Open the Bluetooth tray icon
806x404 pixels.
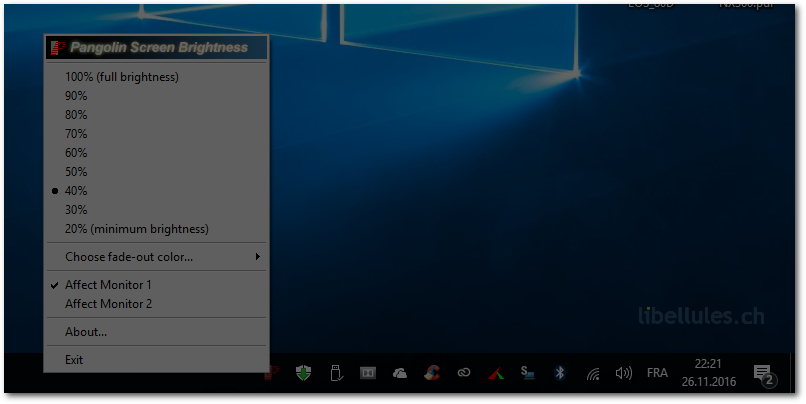click(x=560, y=373)
